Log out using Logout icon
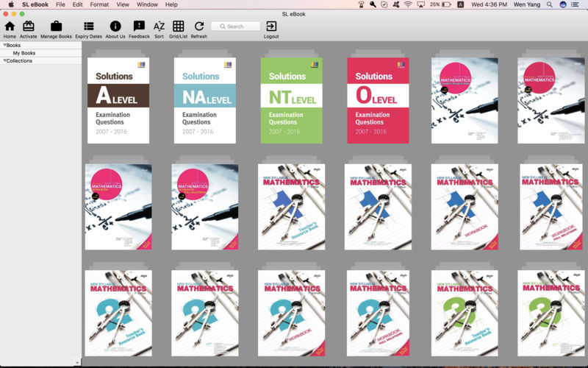This screenshot has height=368, width=588. [271, 29]
